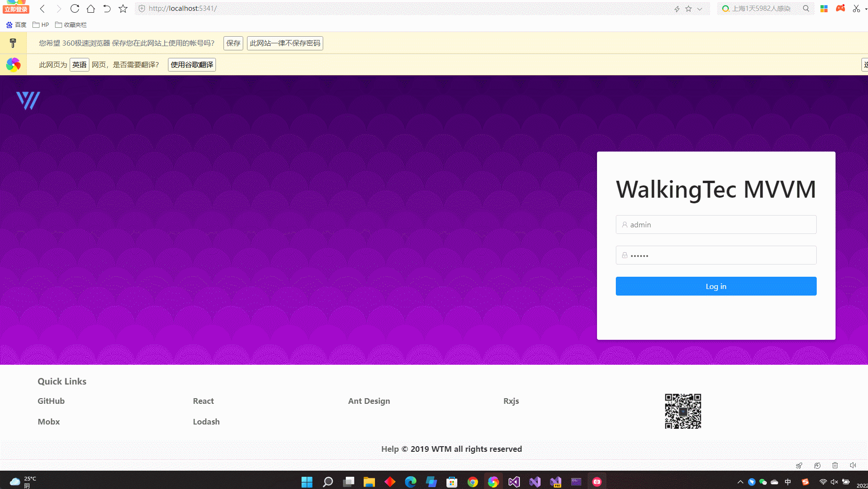This screenshot has width=868, height=489.
Task: Click the WeChat tray icon
Action: point(763,482)
